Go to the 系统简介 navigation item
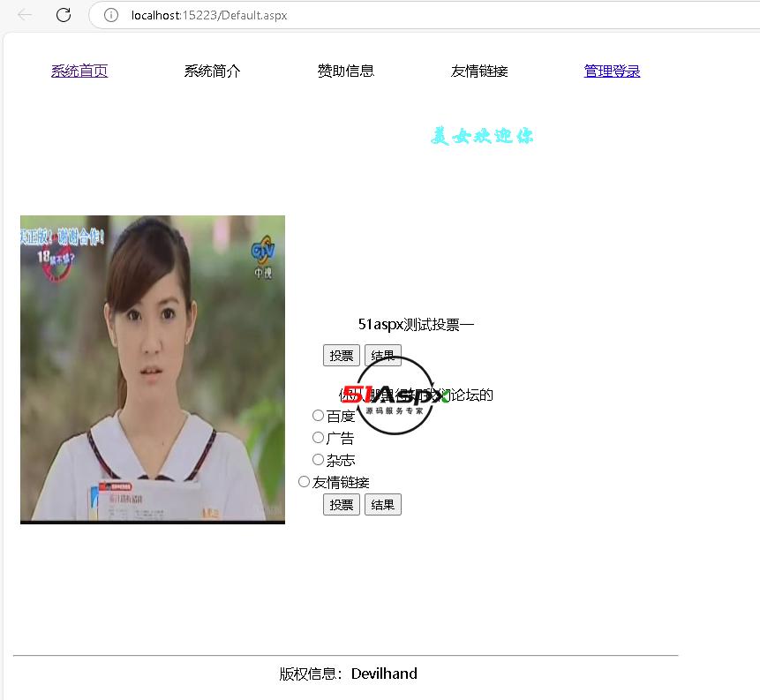 212,72
